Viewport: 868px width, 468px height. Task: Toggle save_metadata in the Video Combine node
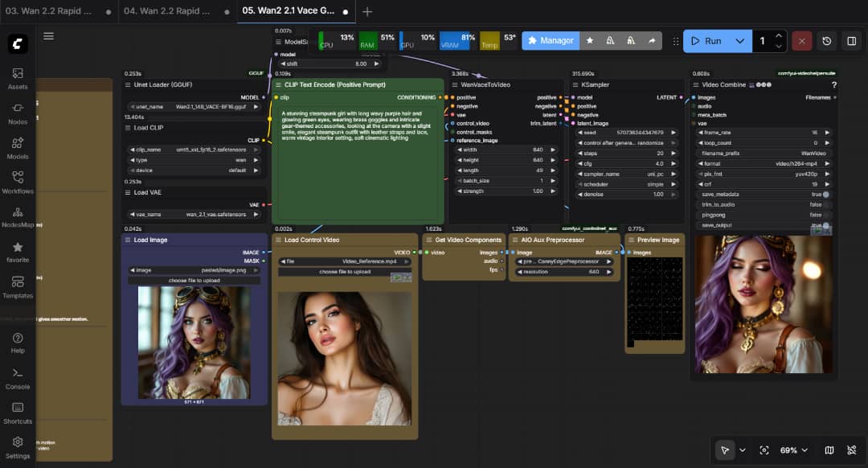click(x=824, y=195)
